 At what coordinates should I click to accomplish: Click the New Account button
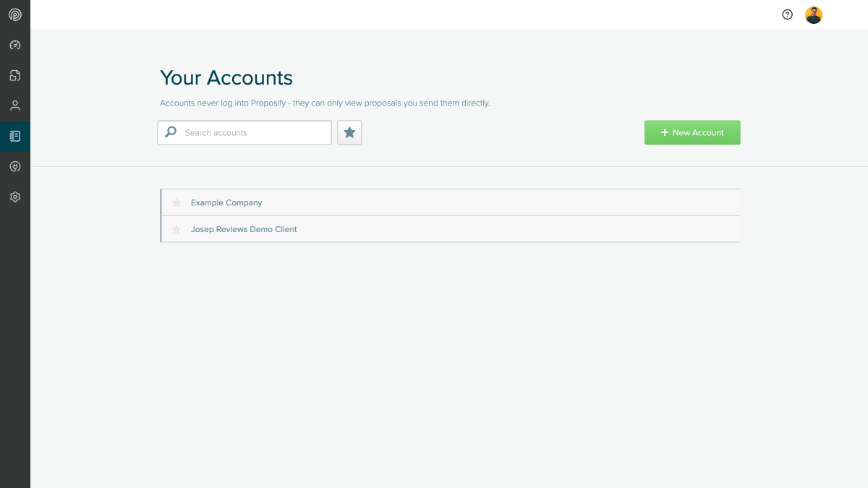[692, 133]
